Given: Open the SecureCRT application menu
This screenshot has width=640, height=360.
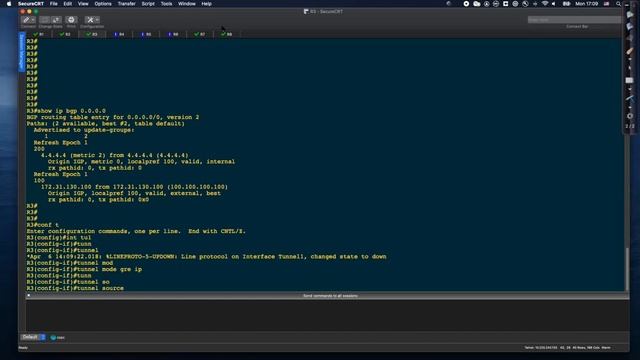Looking at the screenshot, I should tap(31, 4).
